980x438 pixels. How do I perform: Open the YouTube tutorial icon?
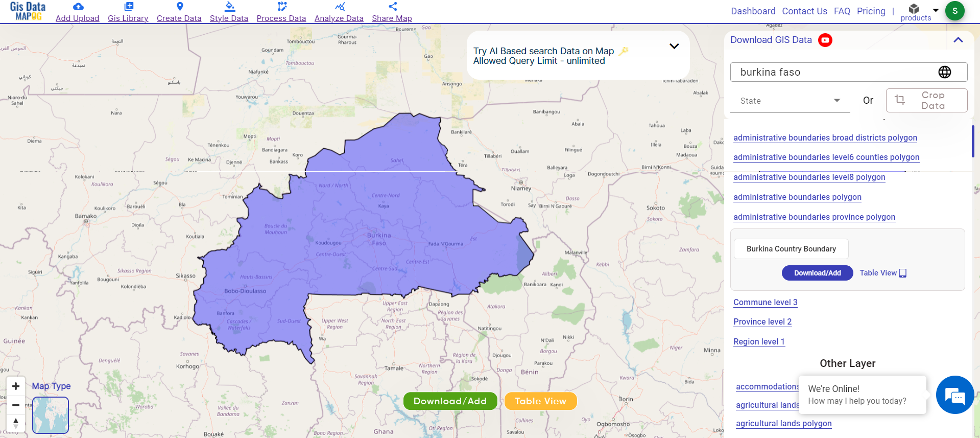click(825, 40)
